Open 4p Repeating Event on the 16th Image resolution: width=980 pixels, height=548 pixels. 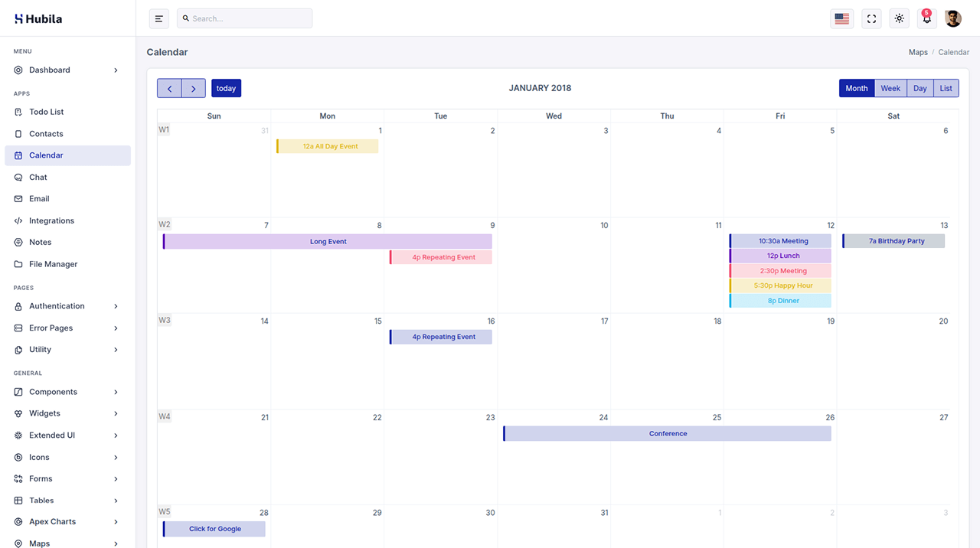tap(440, 337)
